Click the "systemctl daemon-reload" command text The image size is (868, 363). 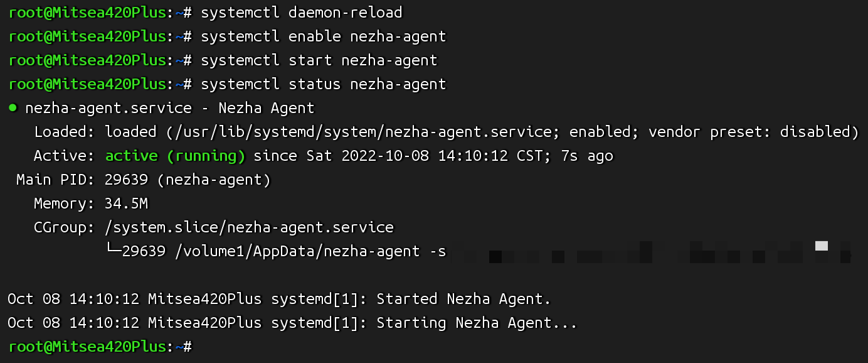pos(301,13)
